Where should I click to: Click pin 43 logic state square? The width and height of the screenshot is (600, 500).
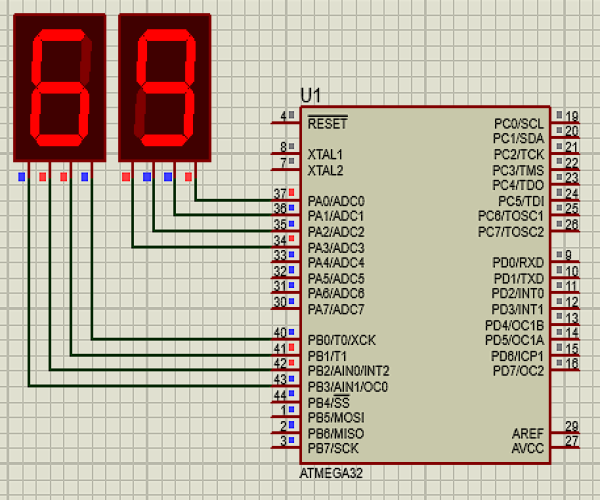[x=292, y=380]
